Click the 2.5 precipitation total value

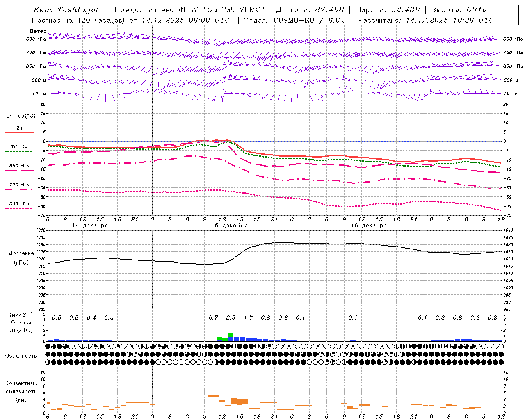(231, 318)
